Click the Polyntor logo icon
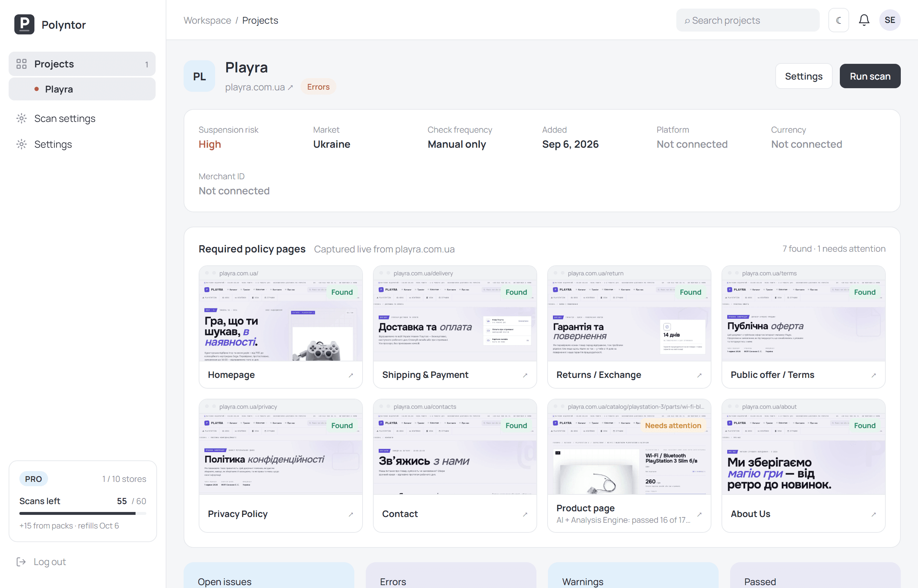Screen dimensions: 918x588 point(24,24)
